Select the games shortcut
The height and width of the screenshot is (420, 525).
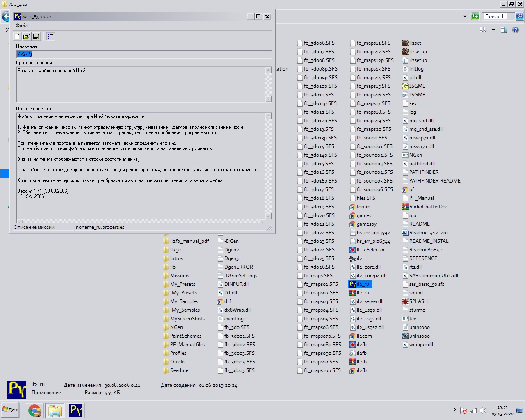[x=361, y=215]
